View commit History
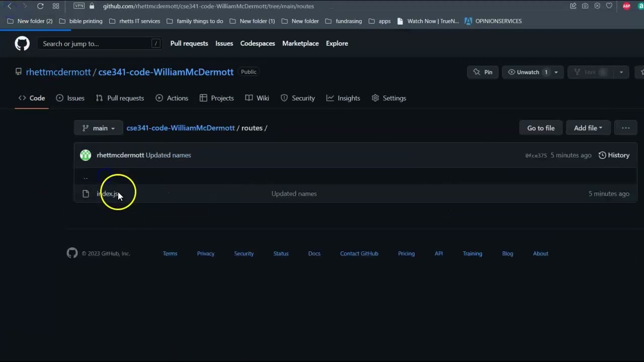644x362 pixels. 614,155
